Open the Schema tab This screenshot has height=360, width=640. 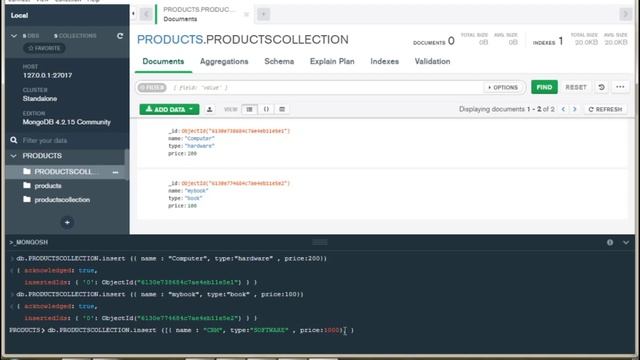279,62
